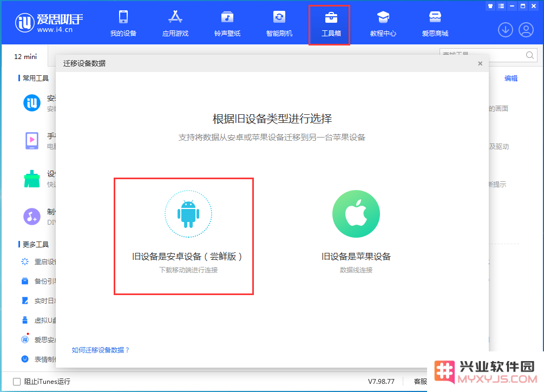Screen dimensions: 544x392
Task: Open the 安装 i4 mobile tool icon
Action: 32,103
